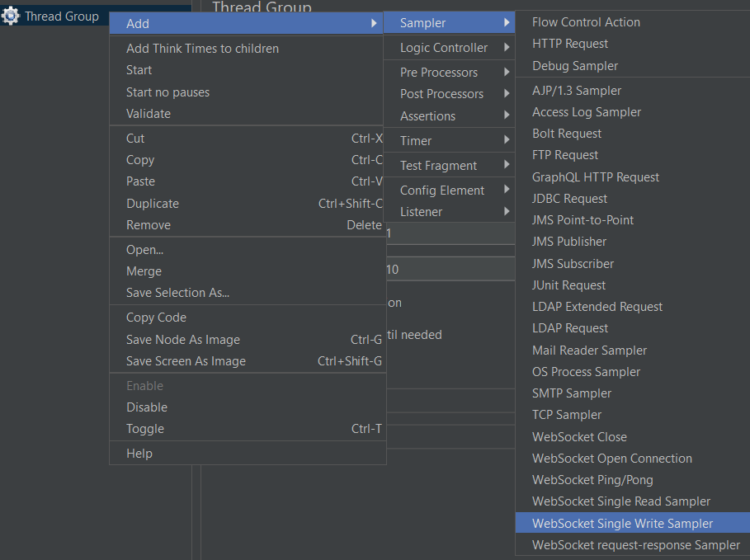Pick Debug Sampler from the list
Screen dimensions: 750x560
pyautogui.click(x=574, y=66)
